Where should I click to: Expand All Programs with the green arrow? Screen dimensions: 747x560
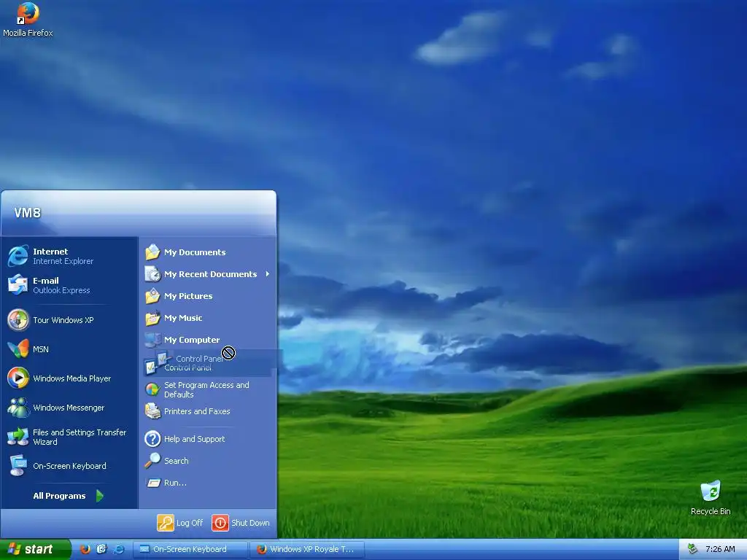(99, 496)
